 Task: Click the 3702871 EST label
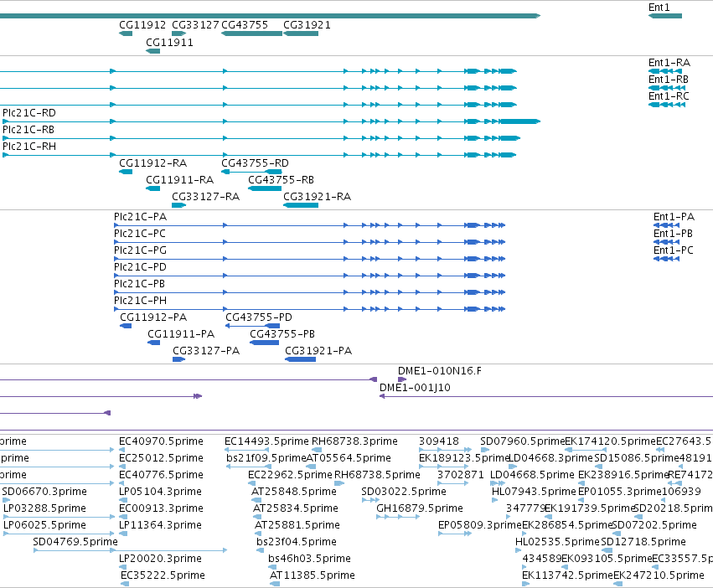(461, 475)
